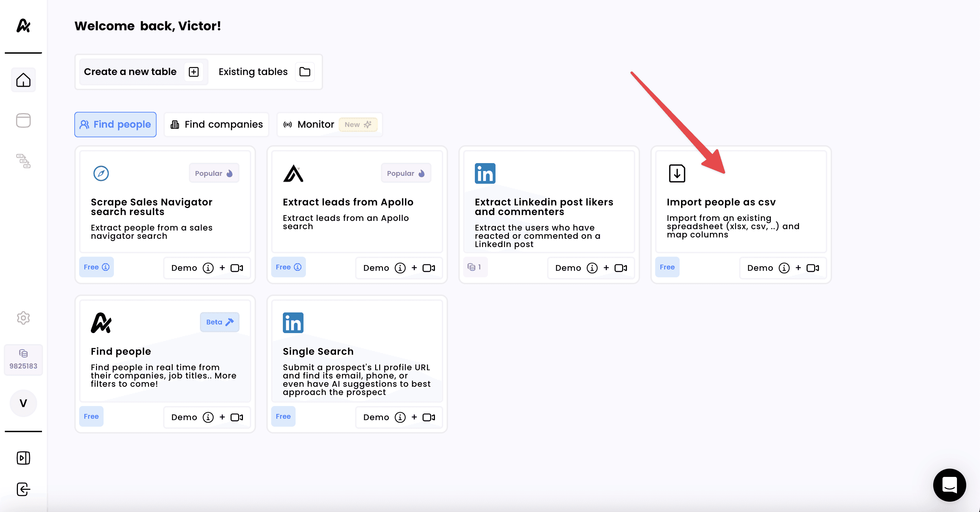Open the tables icon in sidebar
The height and width of the screenshot is (512, 980).
(23, 120)
